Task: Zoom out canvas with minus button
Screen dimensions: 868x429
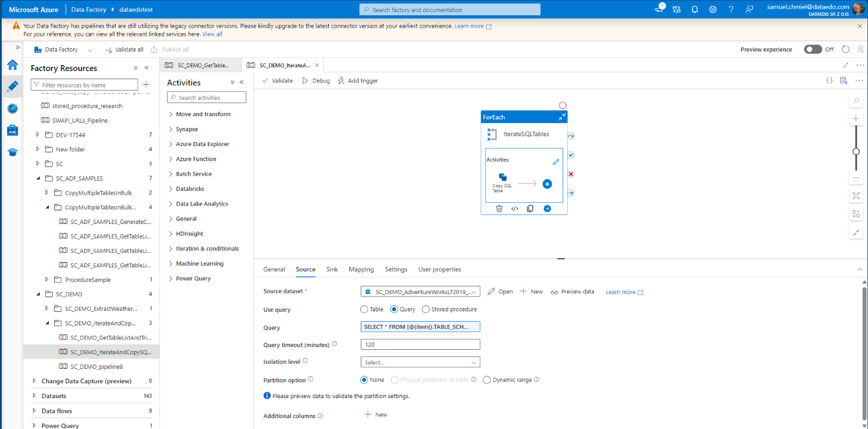Action: (x=856, y=177)
